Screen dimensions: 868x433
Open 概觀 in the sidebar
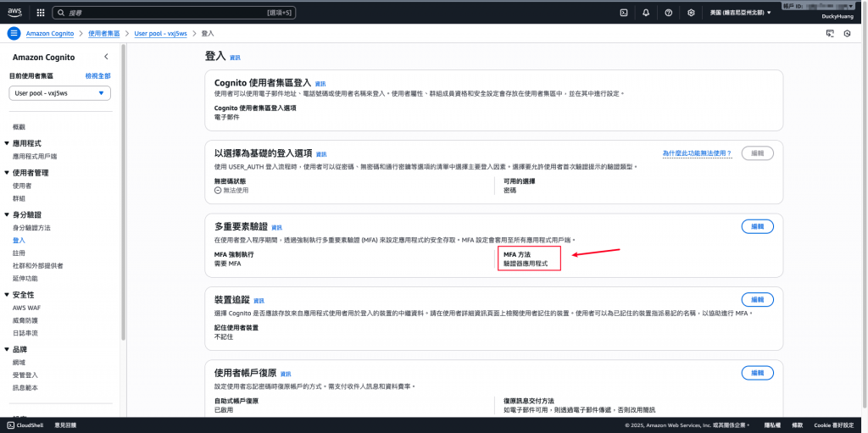19,127
